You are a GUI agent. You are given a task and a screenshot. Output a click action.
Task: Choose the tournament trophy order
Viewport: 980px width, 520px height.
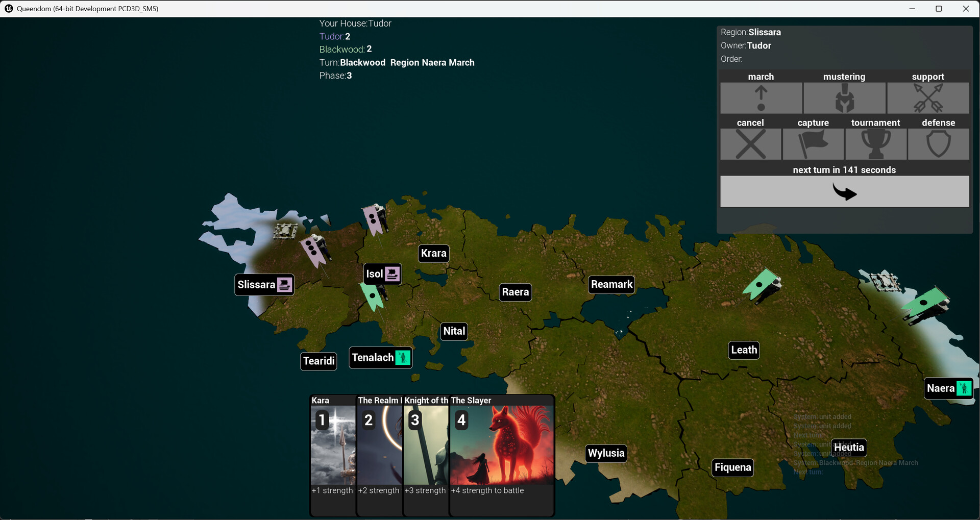coord(875,144)
